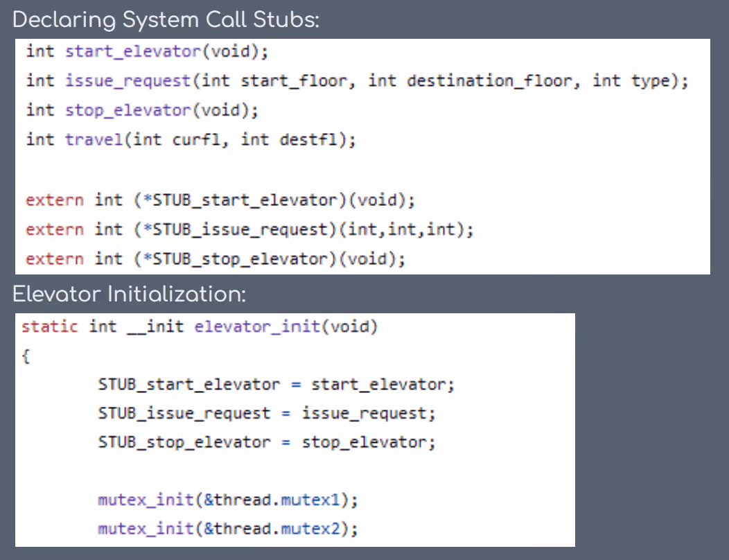Click the mutex_init(&thread.mutex2) line
The image size is (729, 560).
pyautogui.click(x=228, y=530)
